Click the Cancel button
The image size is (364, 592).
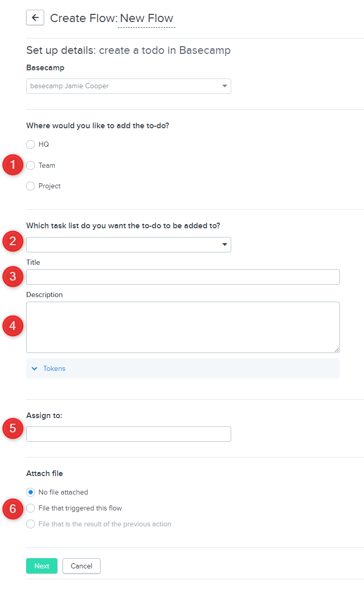pos(81,566)
